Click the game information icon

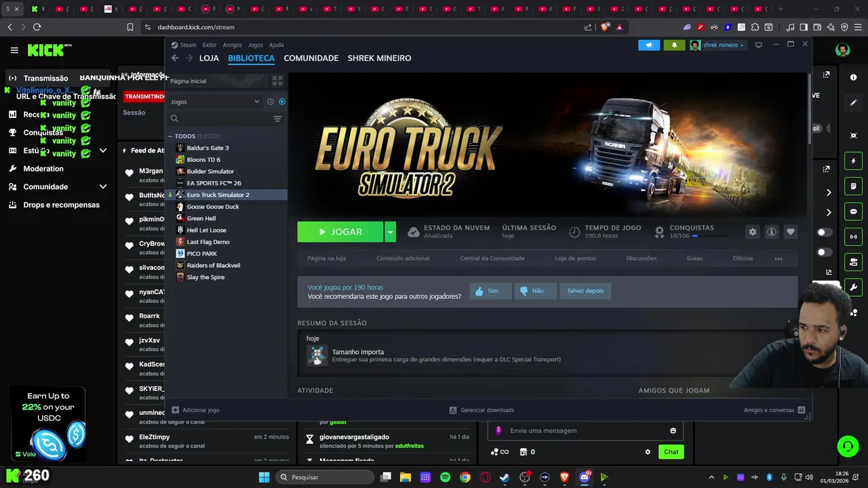tap(771, 232)
